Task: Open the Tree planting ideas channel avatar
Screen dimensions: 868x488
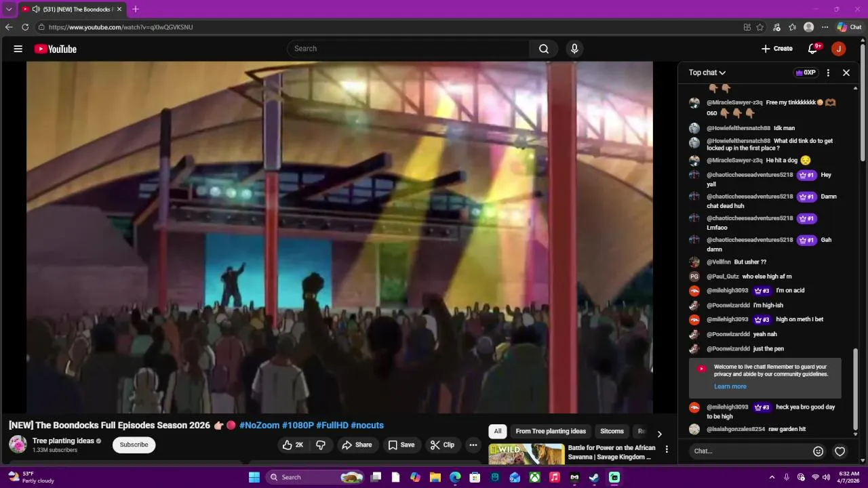Action: tap(18, 445)
